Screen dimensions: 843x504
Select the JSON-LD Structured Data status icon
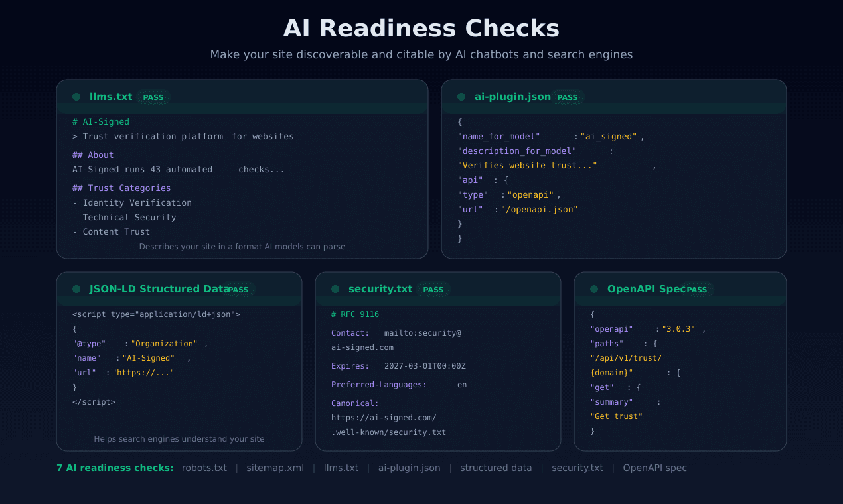pyautogui.click(x=76, y=289)
